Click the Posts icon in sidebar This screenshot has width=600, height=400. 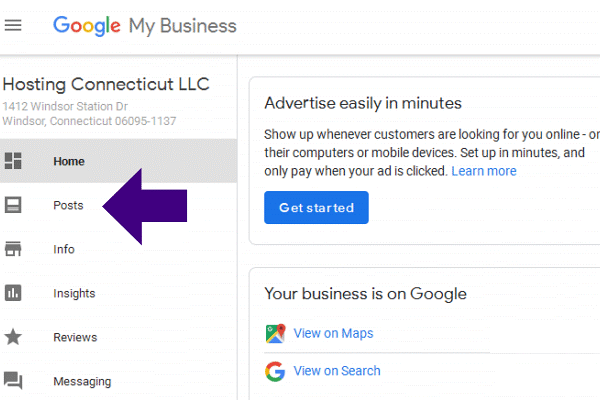click(13, 205)
